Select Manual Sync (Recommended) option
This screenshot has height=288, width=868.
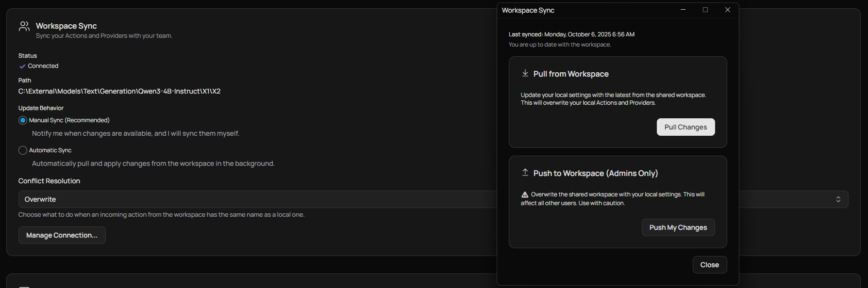tap(22, 120)
